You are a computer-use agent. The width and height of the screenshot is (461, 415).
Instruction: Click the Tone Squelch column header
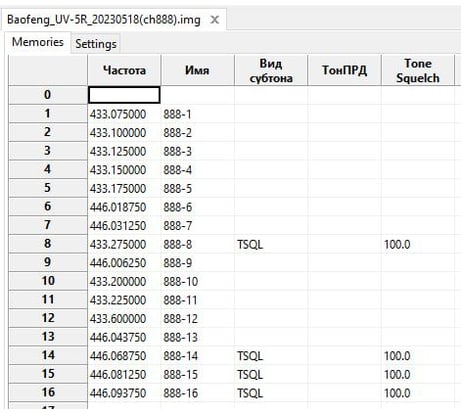point(418,70)
